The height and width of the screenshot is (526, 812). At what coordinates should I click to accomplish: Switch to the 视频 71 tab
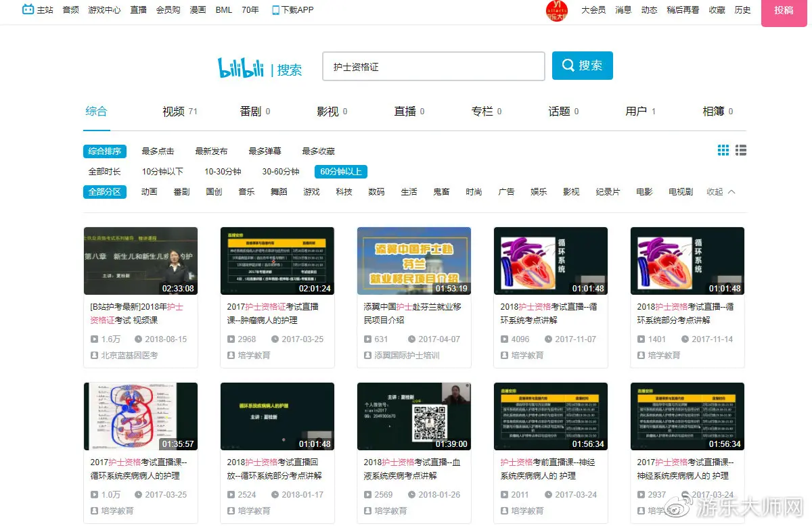coord(179,112)
